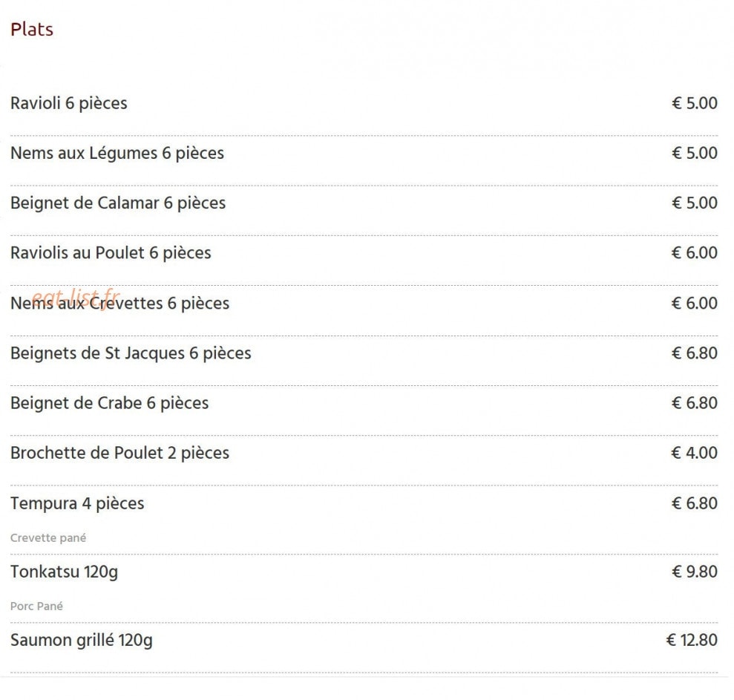Select Saumon grillé 120g dish
Image resolution: width=734 pixels, height=700 pixels.
click(82, 640)
